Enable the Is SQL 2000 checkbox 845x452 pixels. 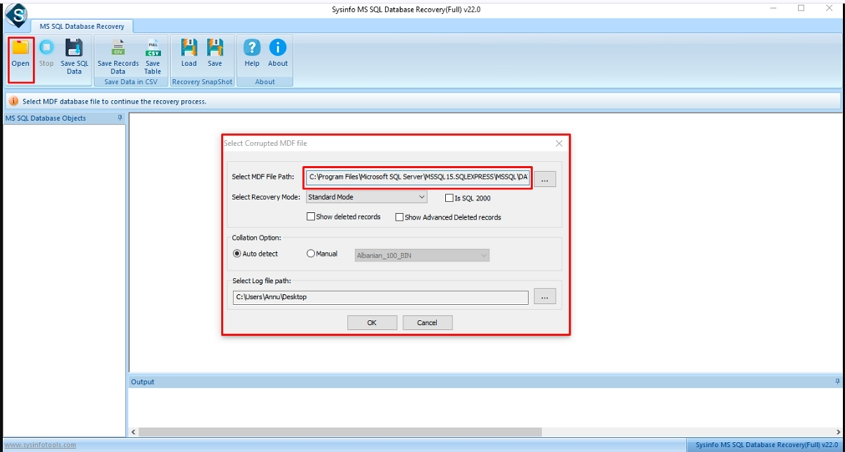(449, 198)
